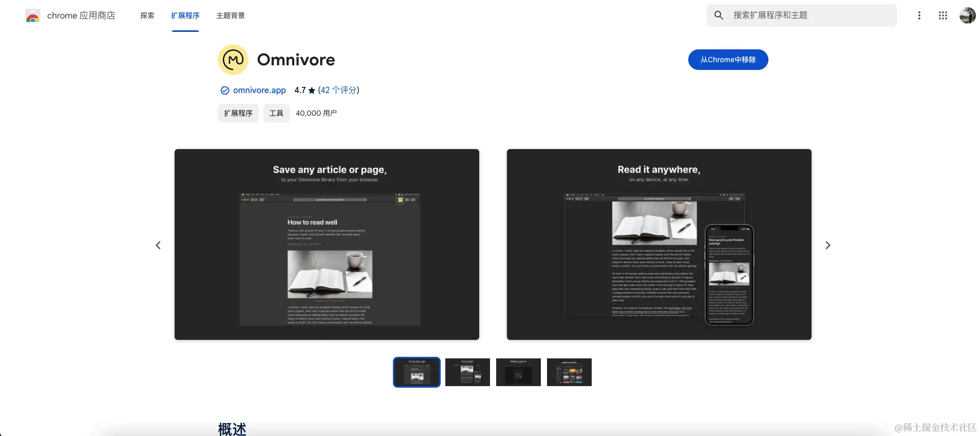Screen dimensions: 980x436
Task: Select the third carousel thumbnail
Action: click(x=518, y=372)
